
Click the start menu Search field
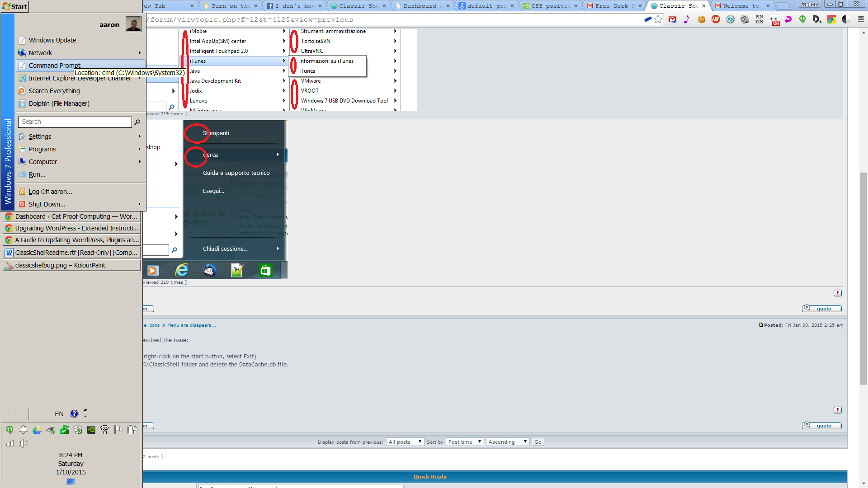pyautogui.click(x=75, y=122)
